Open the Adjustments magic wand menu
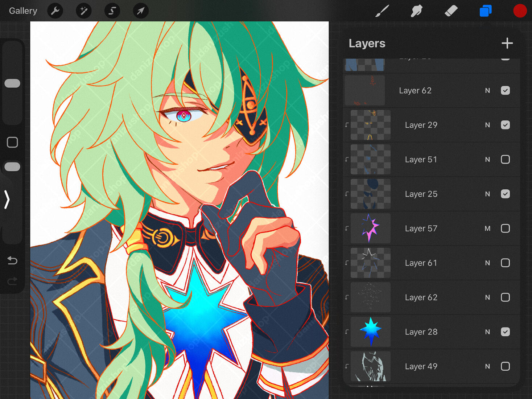 [83, 11]
